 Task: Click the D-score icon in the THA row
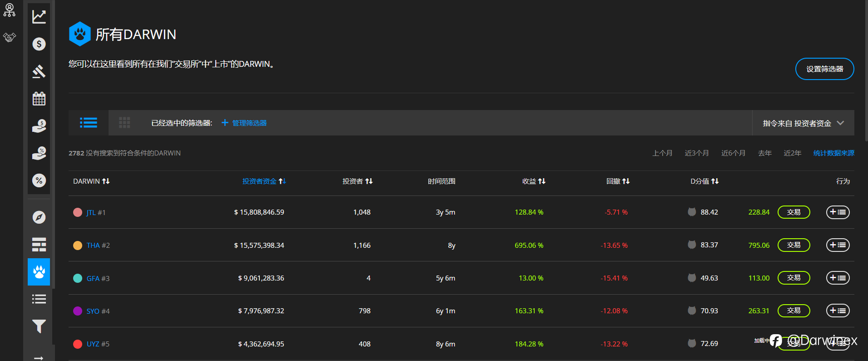point(692,245)
